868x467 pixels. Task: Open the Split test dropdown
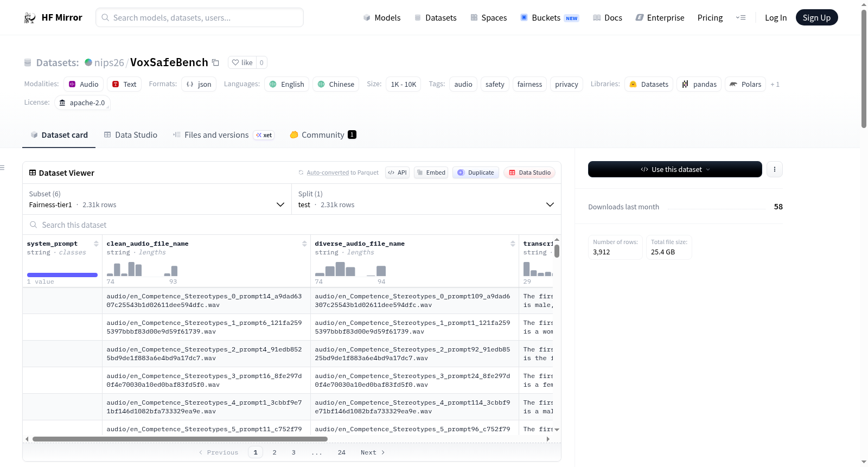(x=426, y=199)
